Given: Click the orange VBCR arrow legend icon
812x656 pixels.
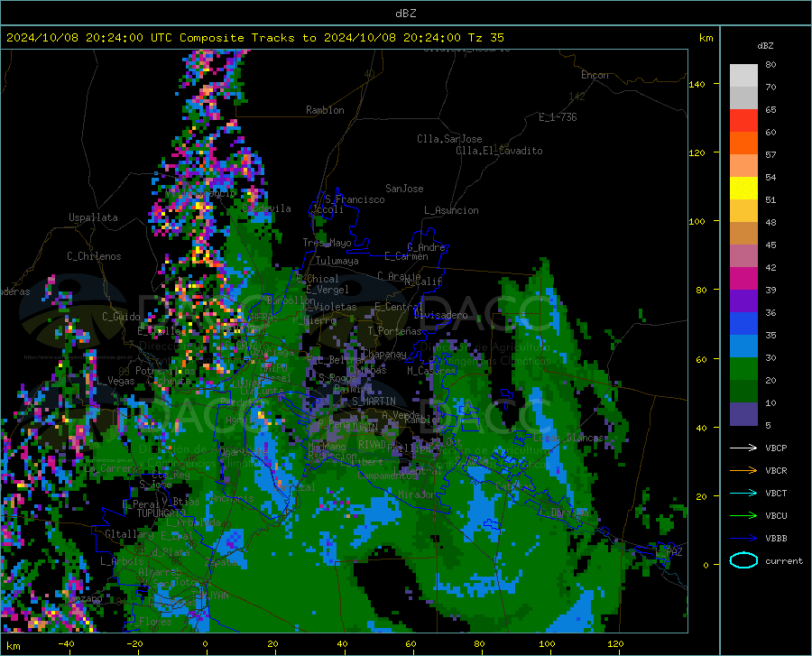Looking at the screenshot, I should [743, 470].
